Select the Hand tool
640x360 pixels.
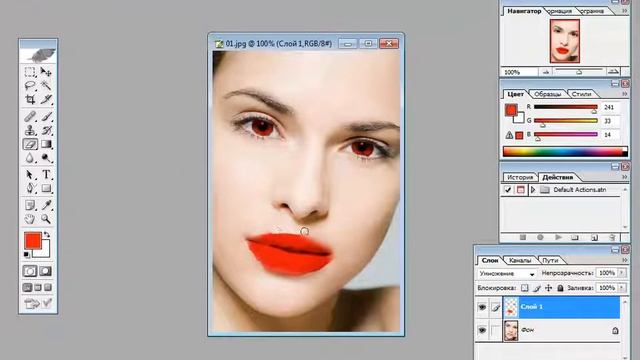[x=30, y=219]
